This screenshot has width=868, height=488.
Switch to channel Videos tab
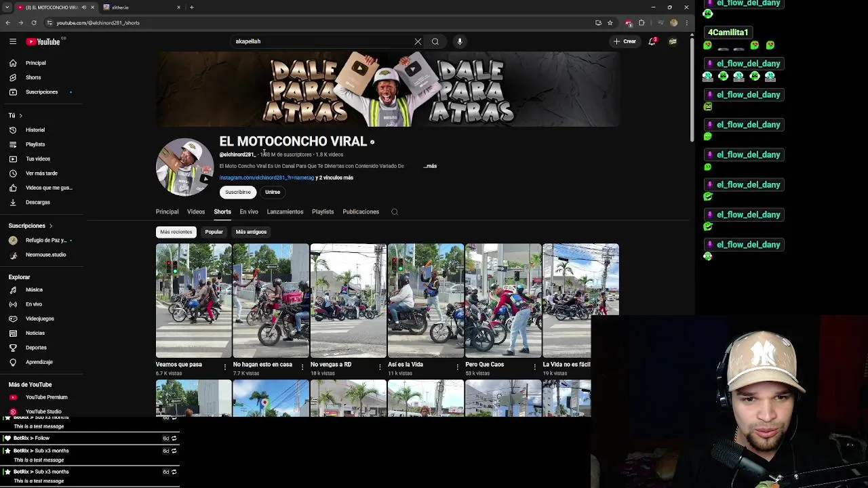[x=196, y=212]
